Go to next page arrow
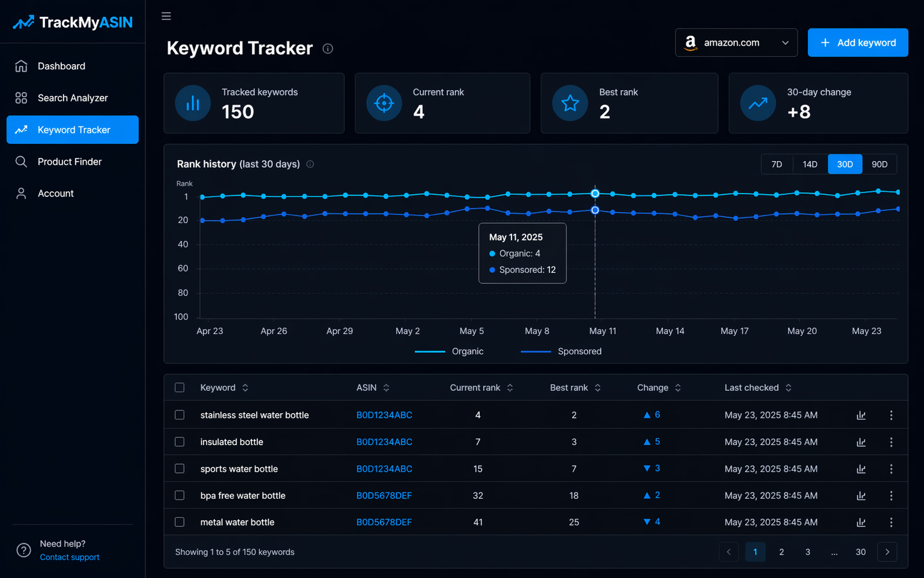 [887, 552]
